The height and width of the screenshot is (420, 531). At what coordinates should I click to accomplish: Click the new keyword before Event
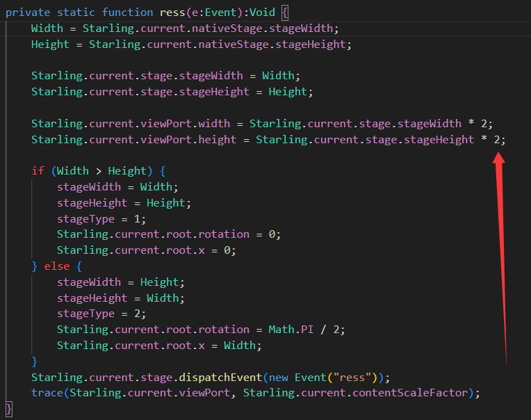277,378
